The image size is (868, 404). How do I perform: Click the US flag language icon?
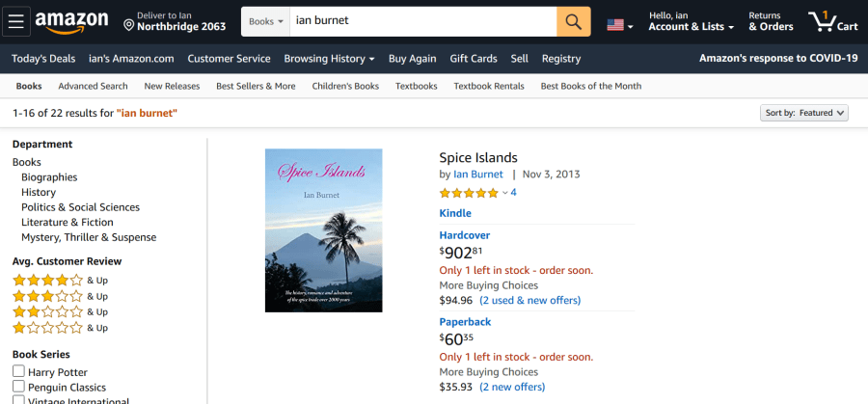[x=615, y=24]
